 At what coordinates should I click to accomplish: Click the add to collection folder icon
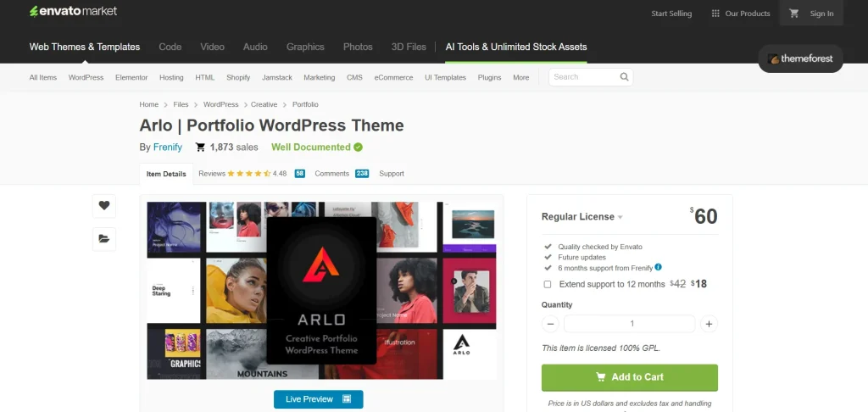point(103,239)
